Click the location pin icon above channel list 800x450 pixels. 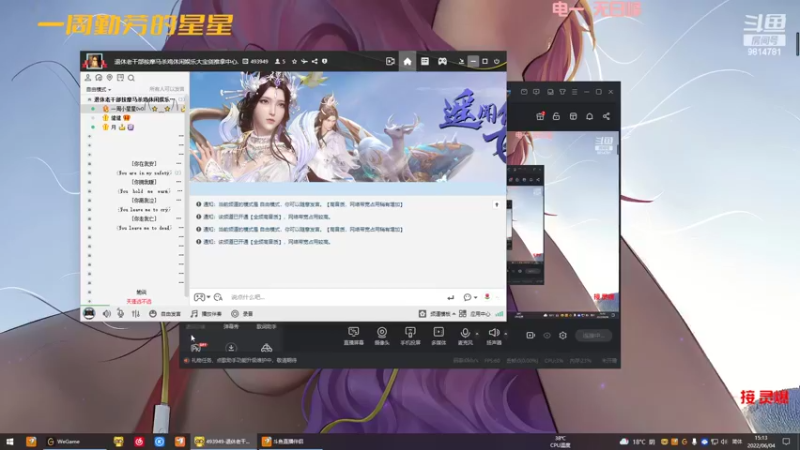point(109,78)
